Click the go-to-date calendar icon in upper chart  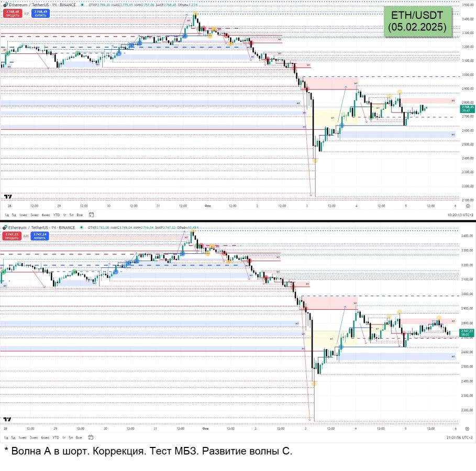91,215
